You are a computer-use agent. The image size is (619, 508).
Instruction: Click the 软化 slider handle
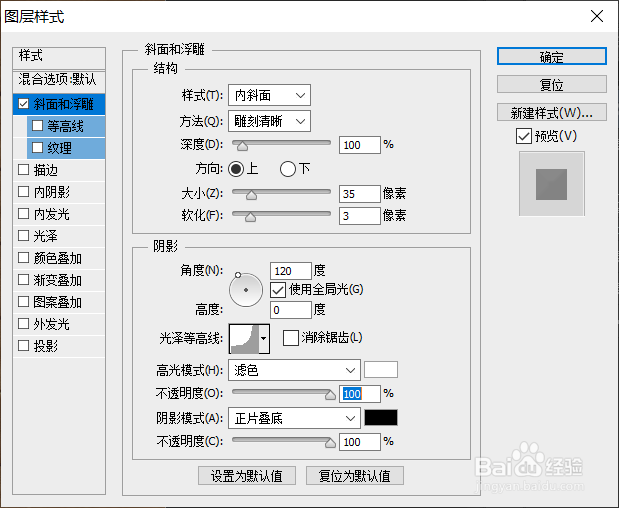[250, 217]
